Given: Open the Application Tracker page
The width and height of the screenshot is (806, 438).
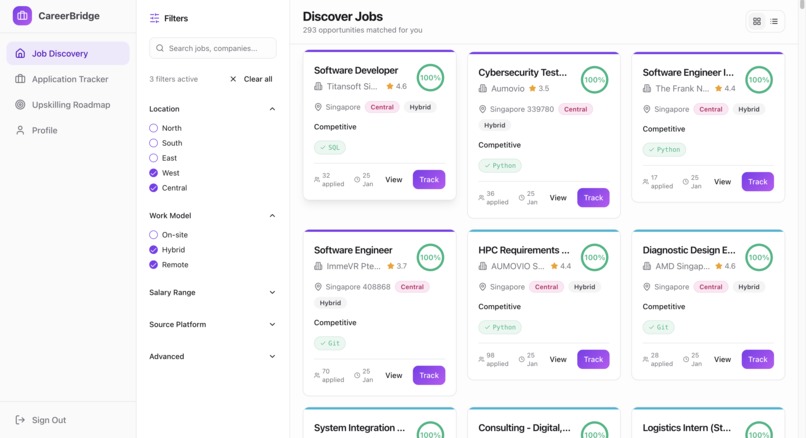Looking at the screenshot, I should tap(68, 79).
